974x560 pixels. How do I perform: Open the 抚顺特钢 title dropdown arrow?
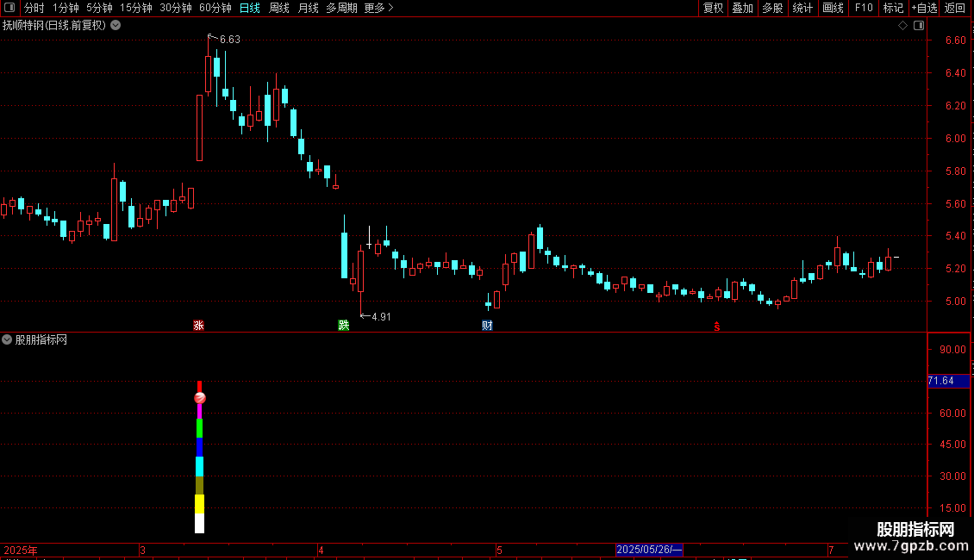pos(116,26)
